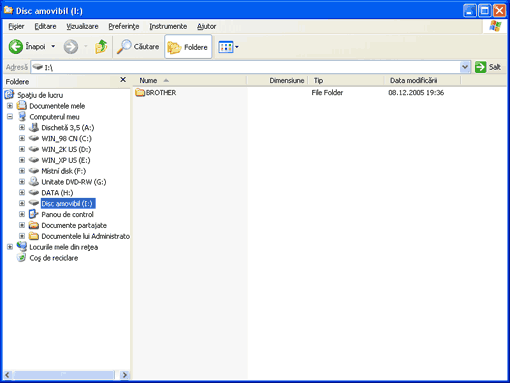Open the Instrumente menu
This screenshot has width=510, height=383.
coord(168,26)
